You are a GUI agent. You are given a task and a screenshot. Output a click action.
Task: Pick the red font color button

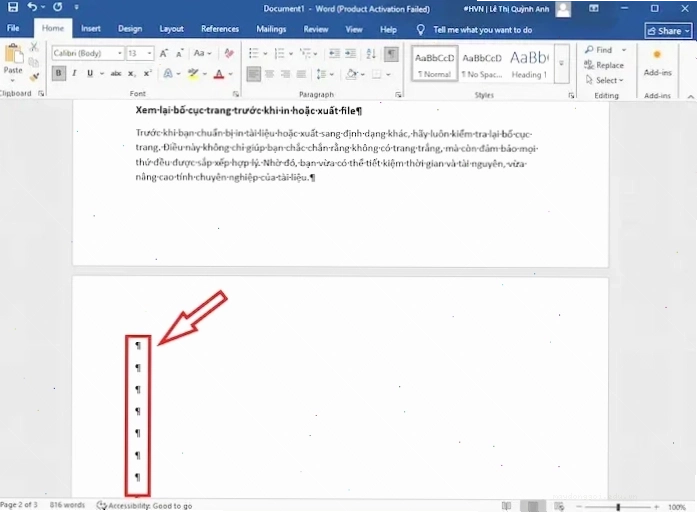click(x=219, y=74)
